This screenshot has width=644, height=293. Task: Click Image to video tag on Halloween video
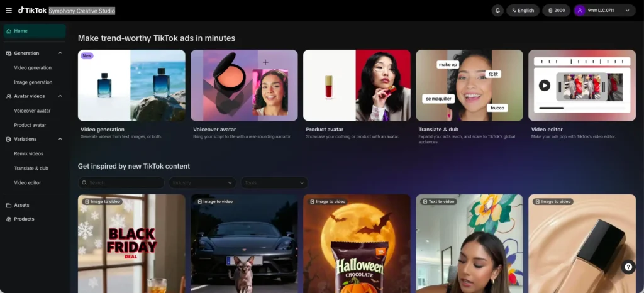[x=327, y=201]
